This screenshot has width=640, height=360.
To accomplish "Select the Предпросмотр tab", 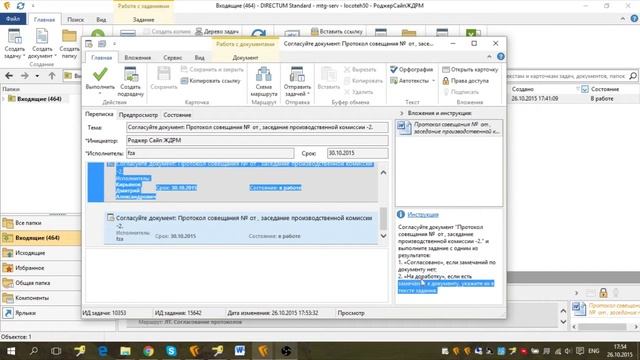I will point(138,115).
